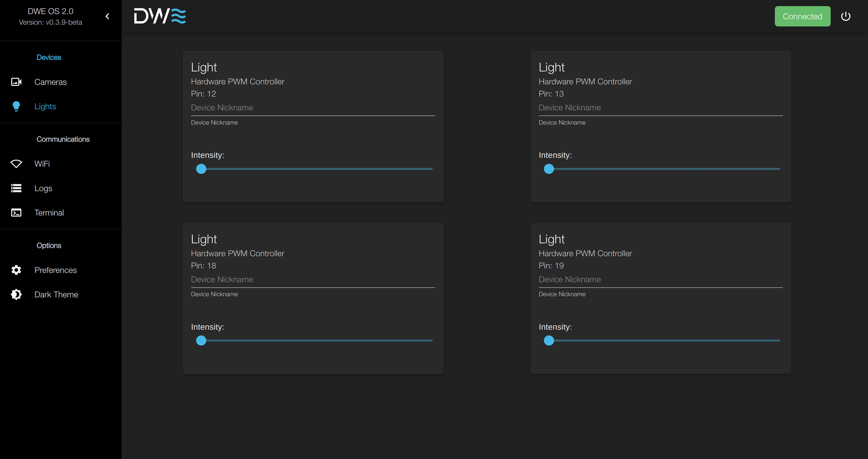Collapse the sidebar with the chevron
Image resolution: width=868 pixels, height=459 pixels.
pos(107,16)
